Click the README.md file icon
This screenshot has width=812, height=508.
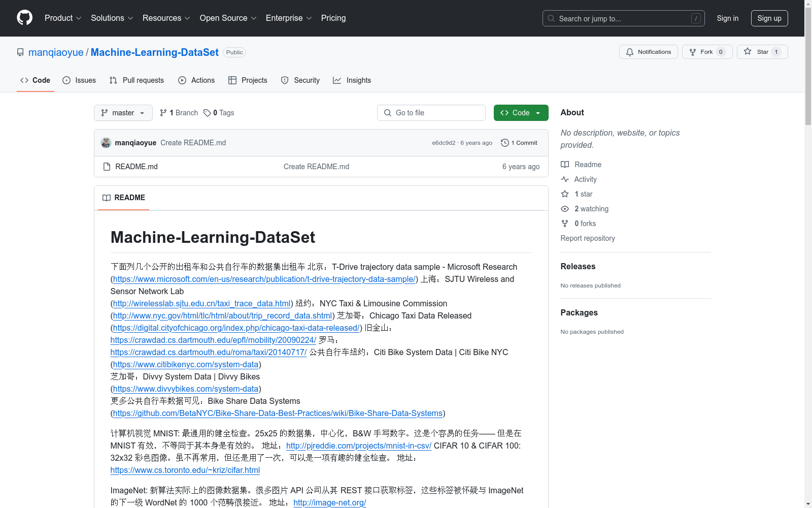(107, 167)
